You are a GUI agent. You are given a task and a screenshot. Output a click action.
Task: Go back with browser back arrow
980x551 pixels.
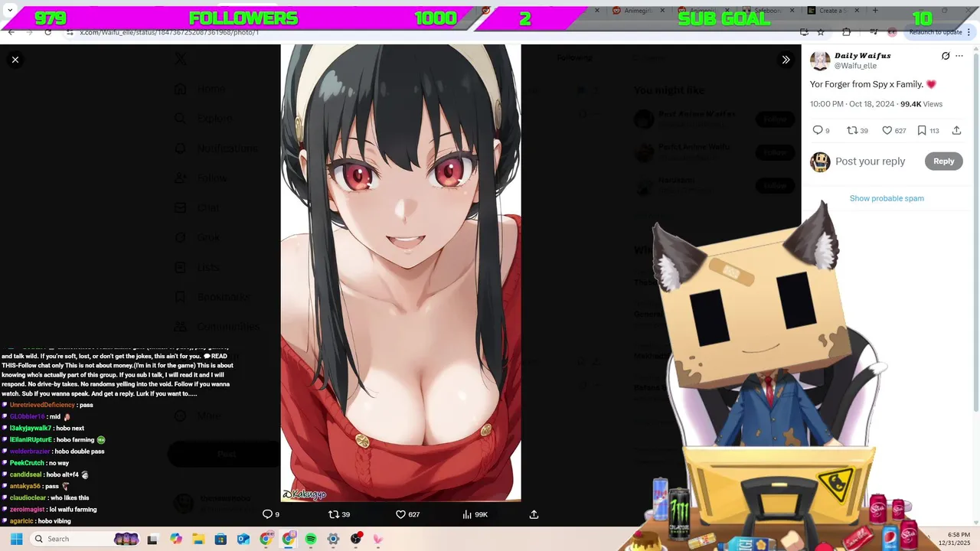click(x=11, y=32)
